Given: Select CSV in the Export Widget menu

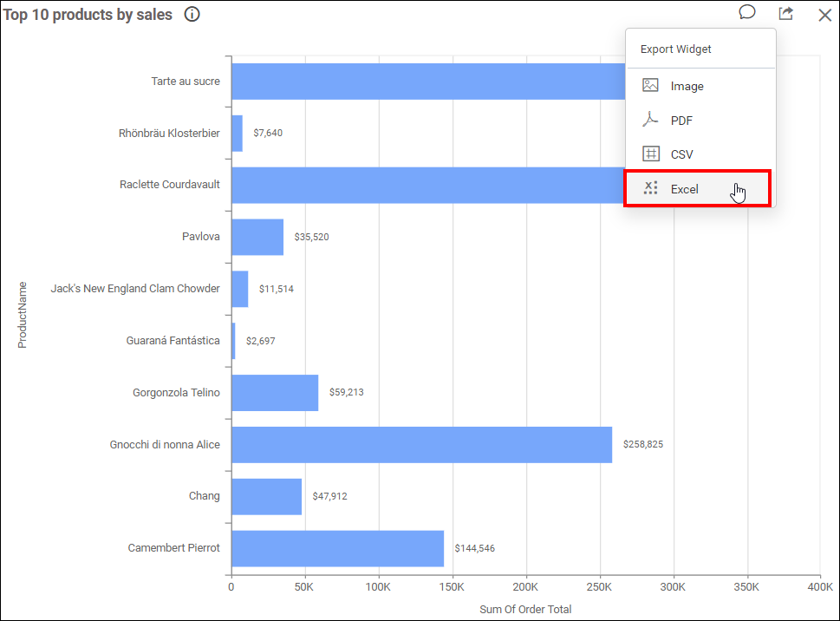Looking at the screenshot, I should 683,154.
